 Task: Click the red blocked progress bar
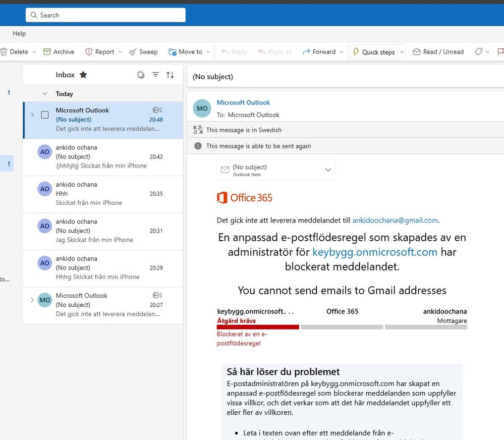(x=258, y=327)
